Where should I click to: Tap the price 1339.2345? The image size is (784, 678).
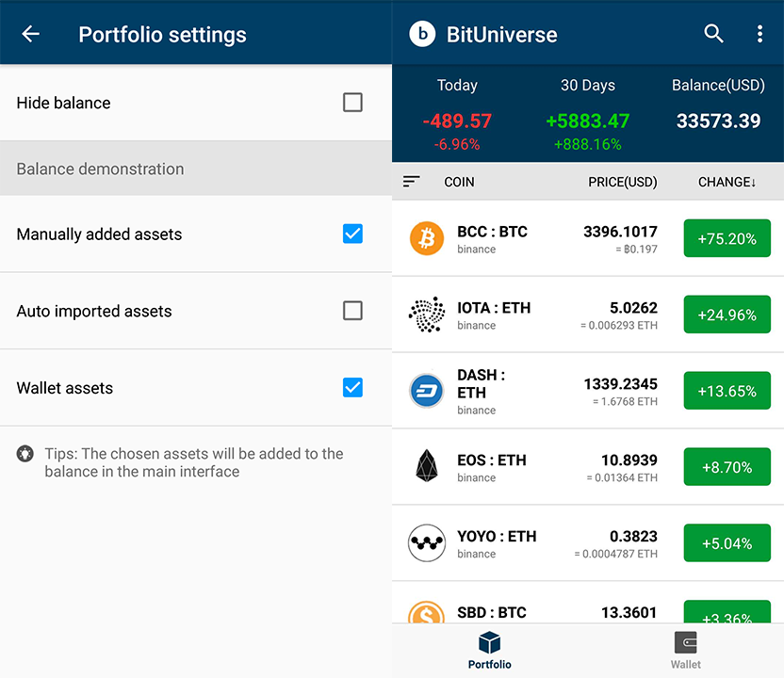620,383
